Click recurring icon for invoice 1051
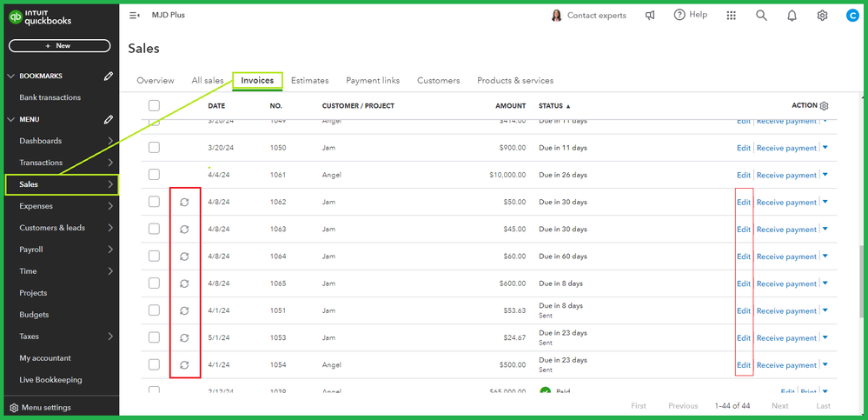Screen dimensions: 868x420 tap(184, 310)
